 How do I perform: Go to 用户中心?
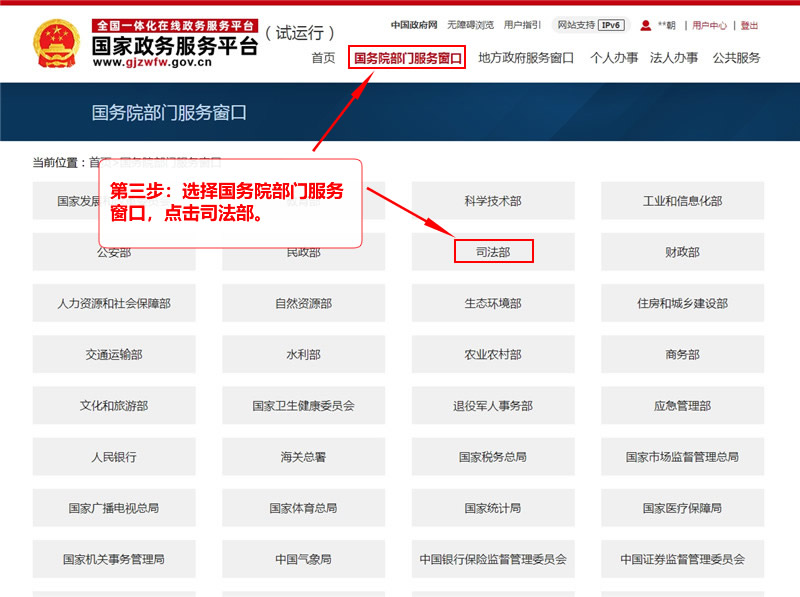(x=709, y=25)
